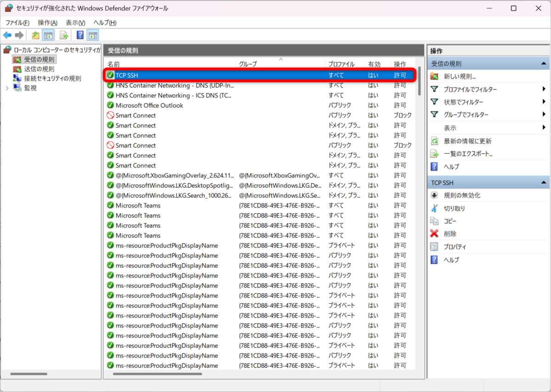This screenshot has height=392, width=551.
Task: Open the 表示(V) menu
Action: pos(75,22)
